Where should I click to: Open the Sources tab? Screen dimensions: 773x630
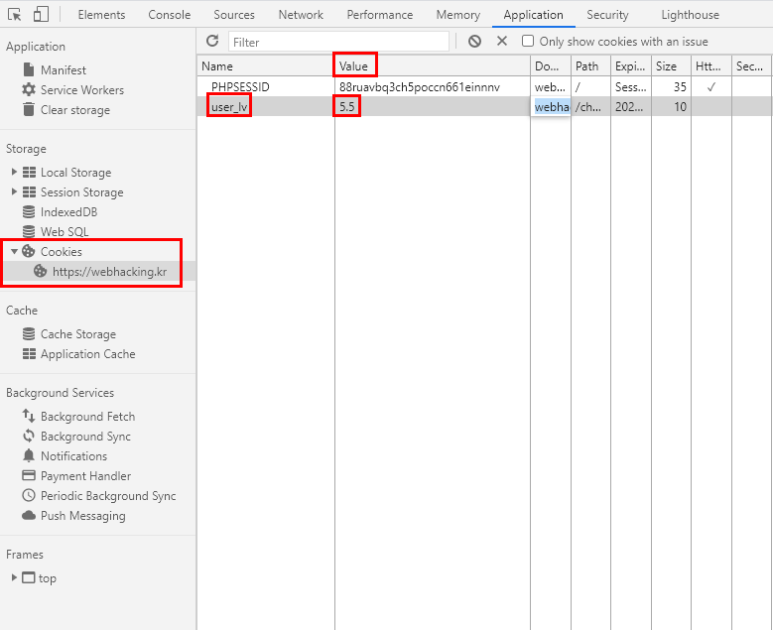click(234, 15)
